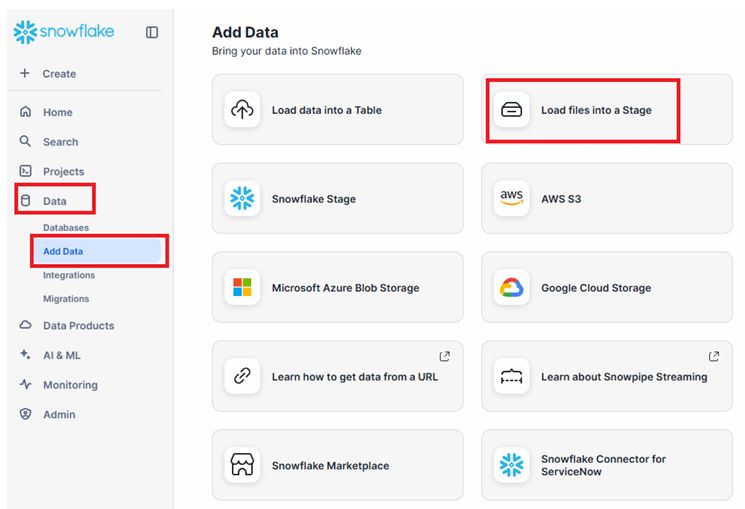Screen dimensions: 745x509
Task: Expand AI & ML section
Action: tap(62, 355)
